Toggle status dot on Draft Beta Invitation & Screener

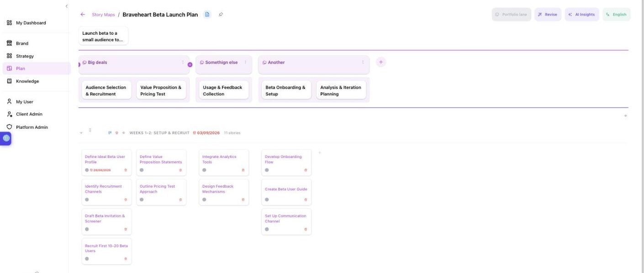click(x=87, y=229)
